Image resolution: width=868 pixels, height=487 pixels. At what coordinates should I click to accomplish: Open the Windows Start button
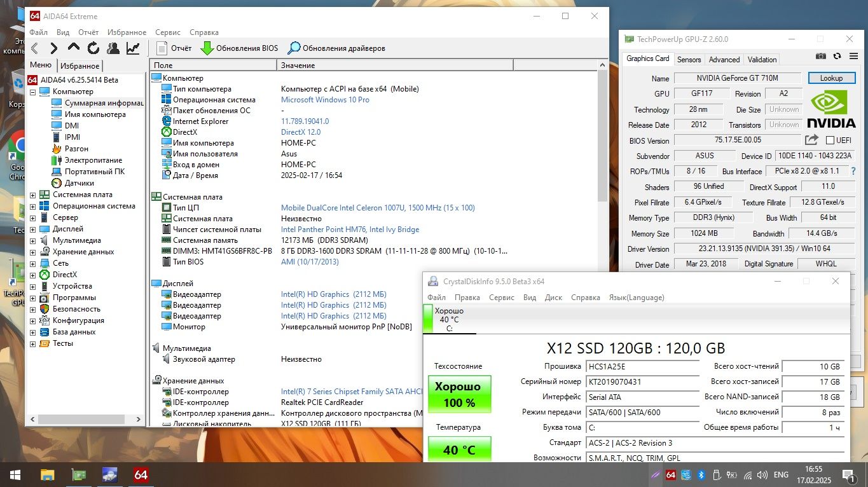pyautogui.click(x=15, y=474)
